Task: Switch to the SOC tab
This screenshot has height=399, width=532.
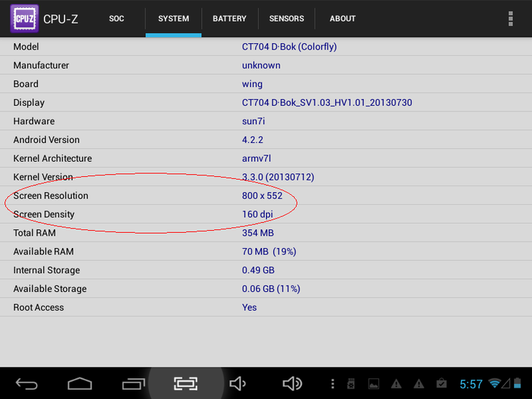Action: click(116, 19)
